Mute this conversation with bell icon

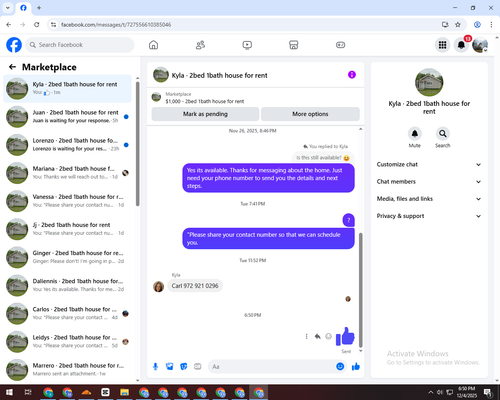(414, 134)
